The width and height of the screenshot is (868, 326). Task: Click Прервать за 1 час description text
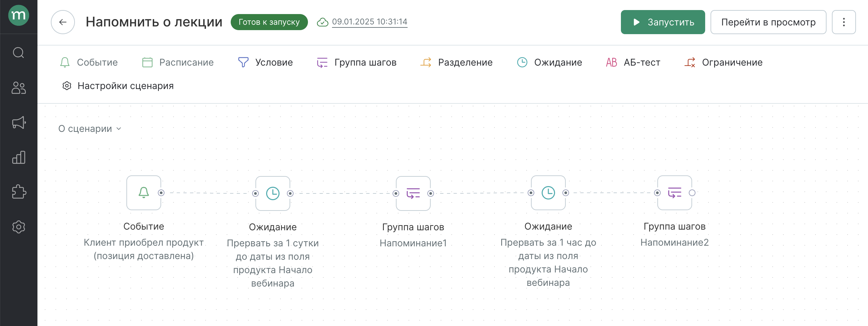[x=548, y=262]
